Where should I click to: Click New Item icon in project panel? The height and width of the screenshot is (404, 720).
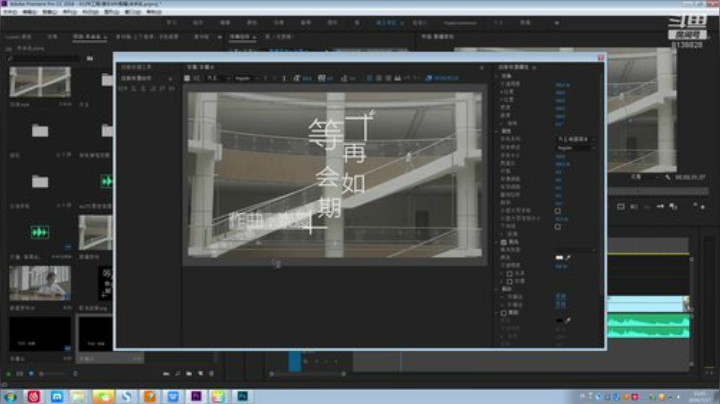pyautogui.click(x=201, y=374)
